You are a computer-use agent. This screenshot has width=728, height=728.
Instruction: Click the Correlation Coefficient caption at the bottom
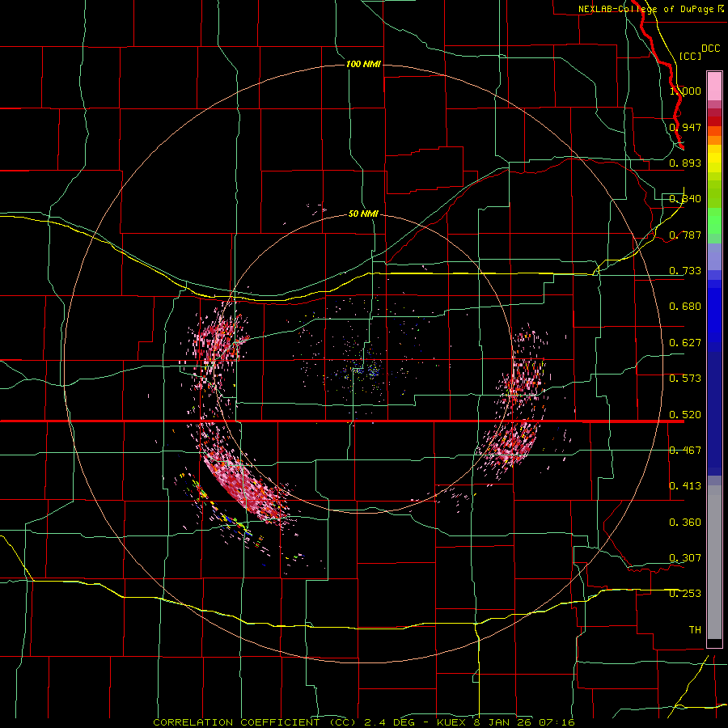click(x=363, y=722)
